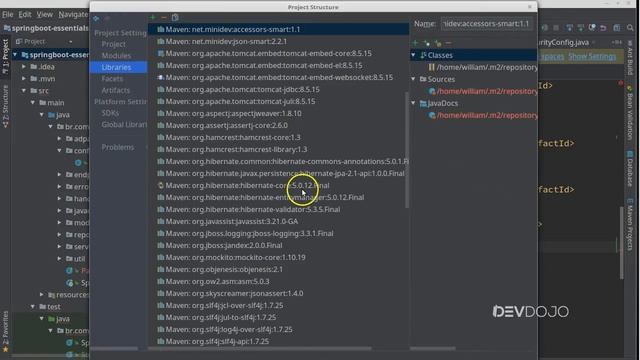The image size is (640, 360).
Task: Expand the .mvn folder in project tree
Action: coord(24,78)
